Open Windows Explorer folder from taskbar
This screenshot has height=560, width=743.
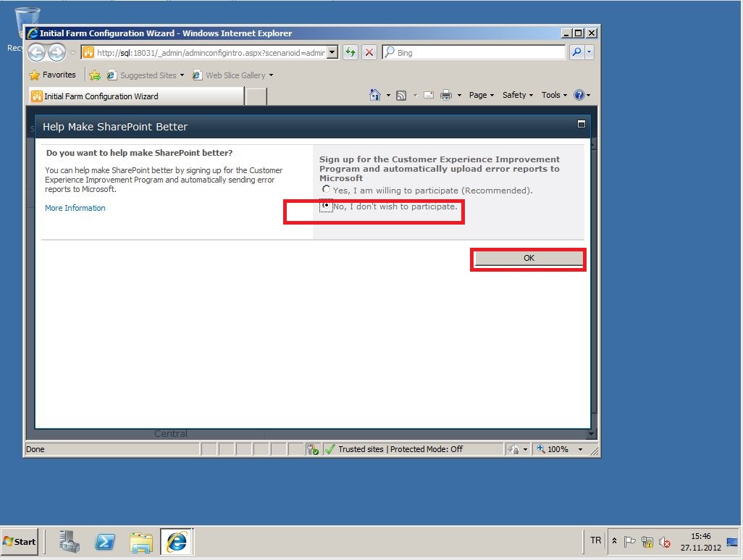click(x=141, y=541)
